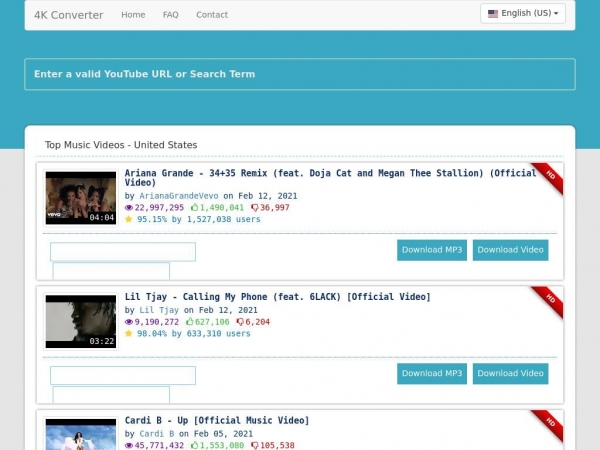This screenshot has height=450, width=600.
Task: Click the HD ribbon on Lil Tjay video
Action: (549, 300)
